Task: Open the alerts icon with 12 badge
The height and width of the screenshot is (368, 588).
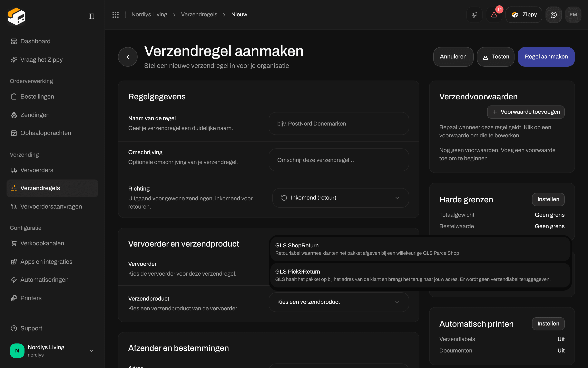Action: pyautogui.click(x=494, y=15)
